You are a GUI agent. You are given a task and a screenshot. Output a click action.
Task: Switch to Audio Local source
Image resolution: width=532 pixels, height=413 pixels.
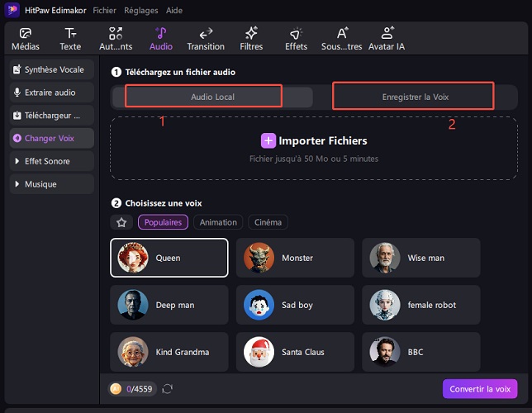(x=212, y=97)
